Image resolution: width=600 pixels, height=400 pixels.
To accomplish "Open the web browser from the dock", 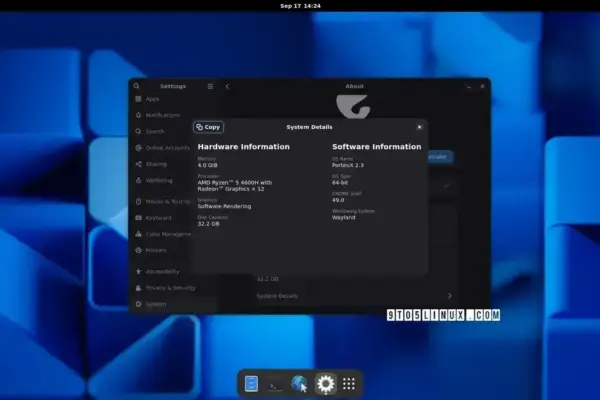I will (299, 384).
